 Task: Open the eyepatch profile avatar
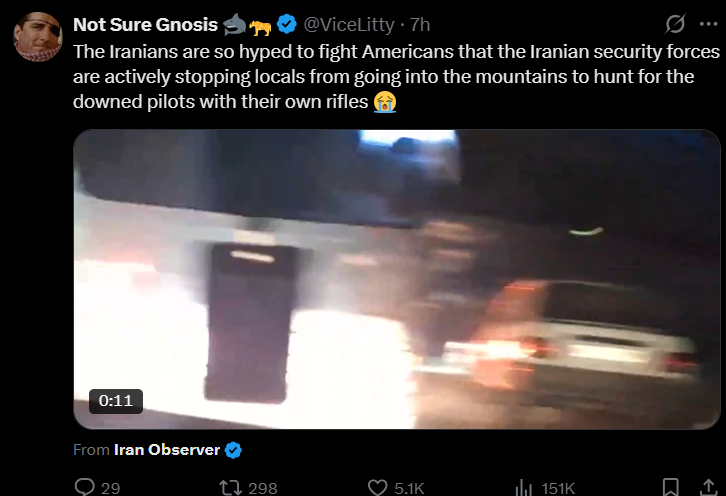click(x=38, y=37)
